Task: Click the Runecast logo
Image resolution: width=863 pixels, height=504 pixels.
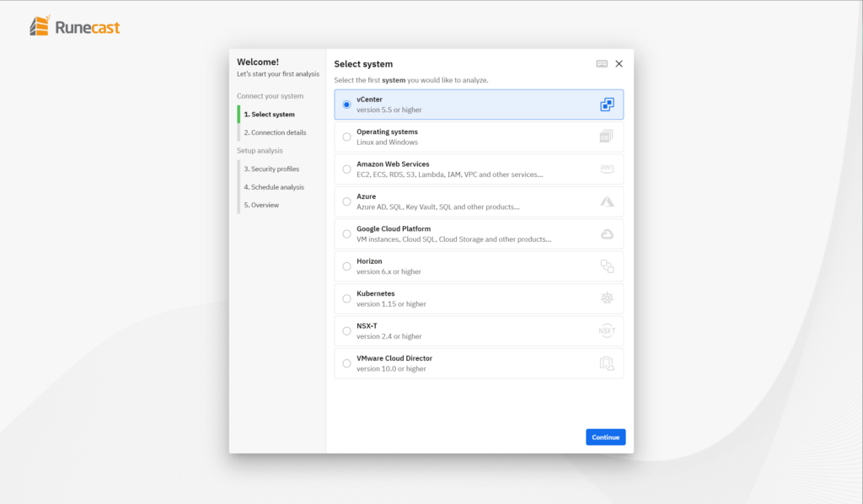Action: point(74,26)
